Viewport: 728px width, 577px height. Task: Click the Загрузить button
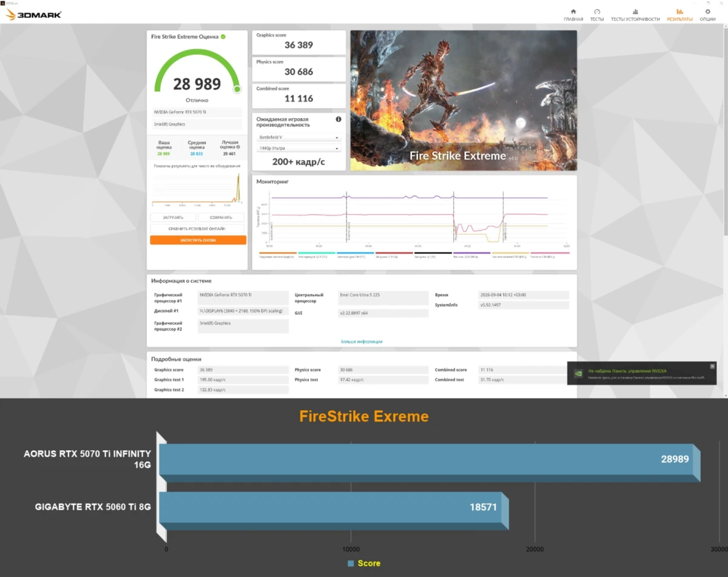click(173, 217)
